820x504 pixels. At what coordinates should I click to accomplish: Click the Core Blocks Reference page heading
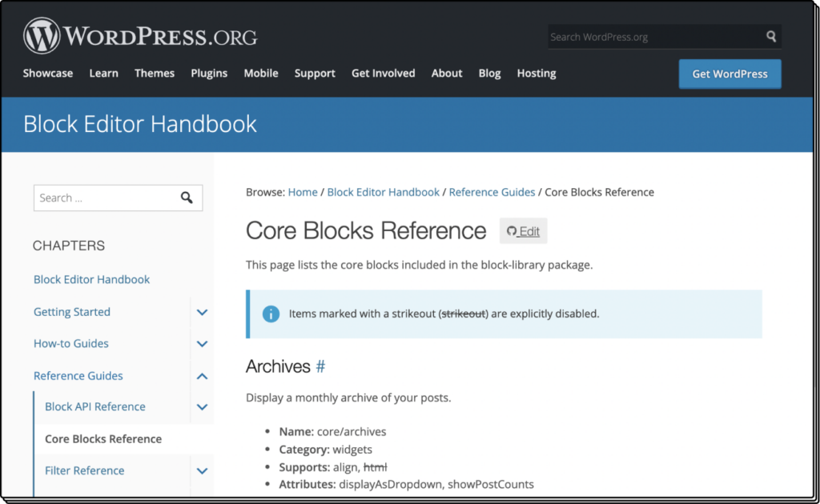pos(366,230)
